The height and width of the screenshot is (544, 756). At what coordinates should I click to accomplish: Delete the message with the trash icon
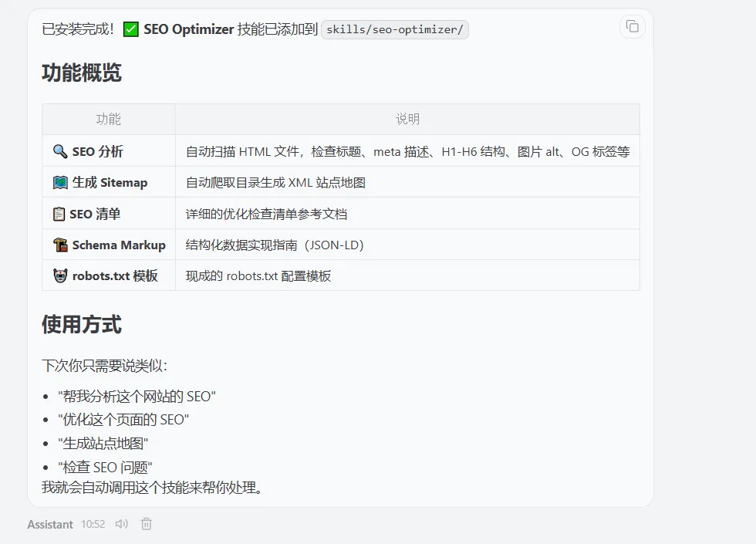(x=146, y=524)
